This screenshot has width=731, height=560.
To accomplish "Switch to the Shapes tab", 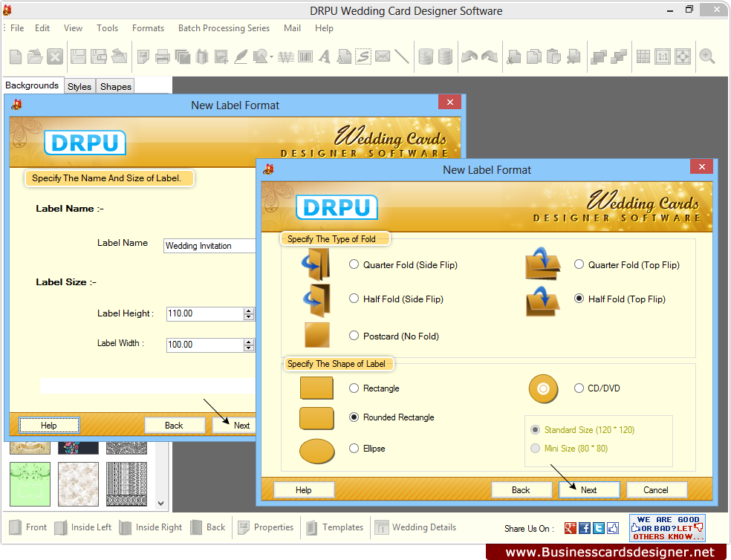I will click(116, 86).
